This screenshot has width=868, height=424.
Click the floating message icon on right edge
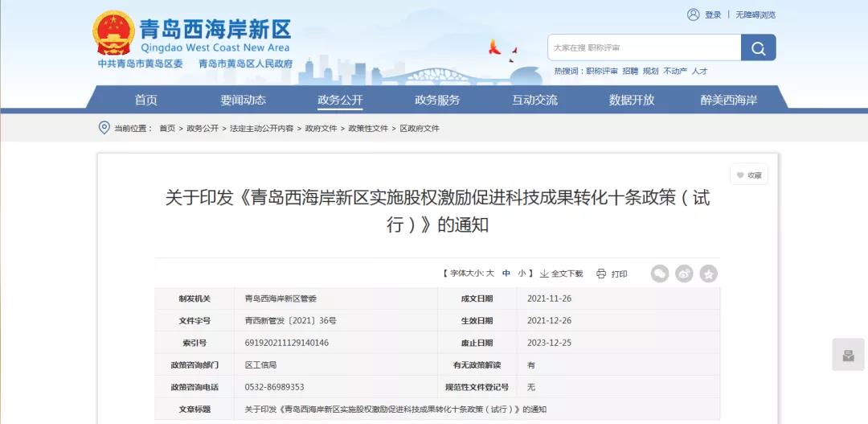click(x=848, y=355)
